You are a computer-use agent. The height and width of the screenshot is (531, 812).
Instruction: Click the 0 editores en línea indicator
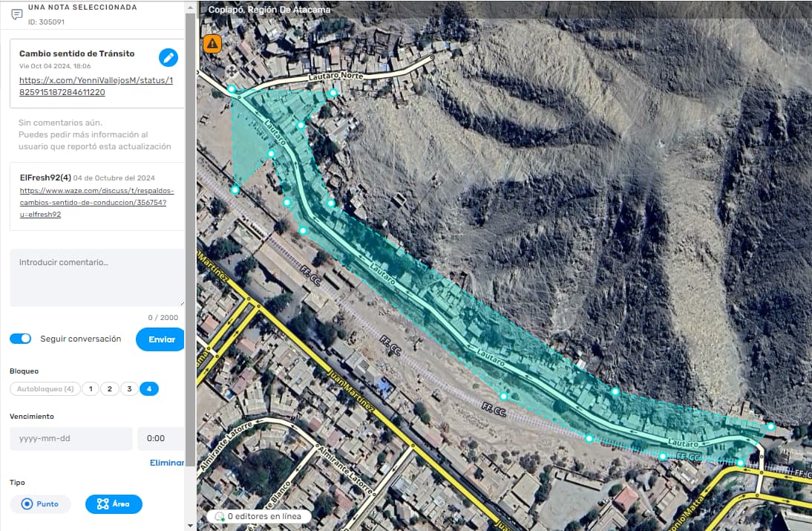258,516
